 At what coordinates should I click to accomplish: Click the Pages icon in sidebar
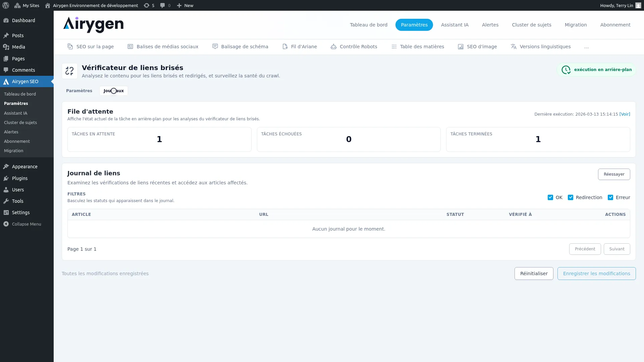6,59
